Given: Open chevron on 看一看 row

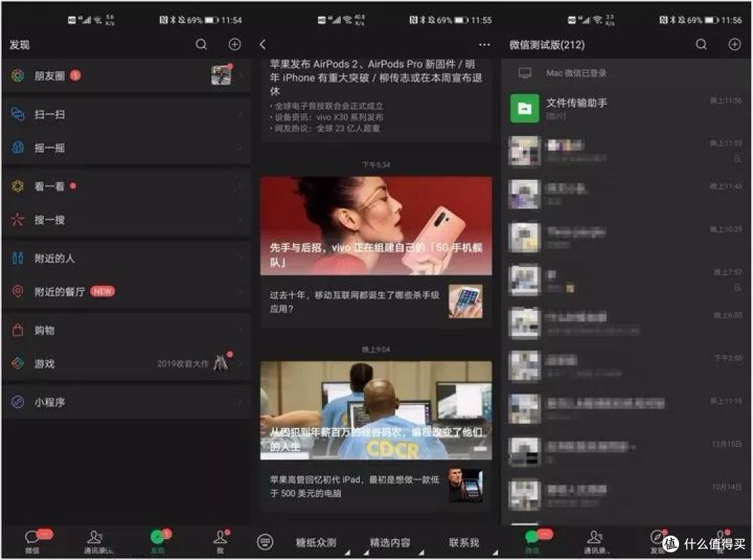Looking at the screenshot, I should 241,186.
